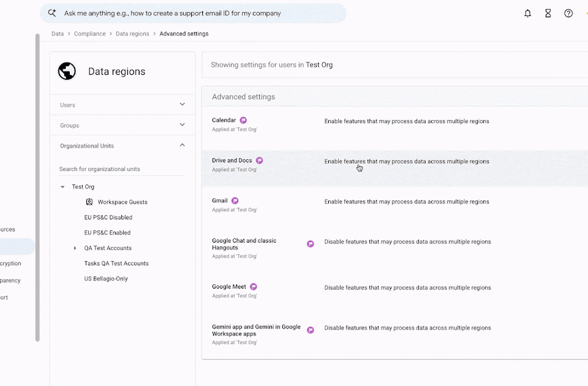Expand the QA Test Accounts node
The height and width of the screenshot is (386, 588).
tap(75, 248)
